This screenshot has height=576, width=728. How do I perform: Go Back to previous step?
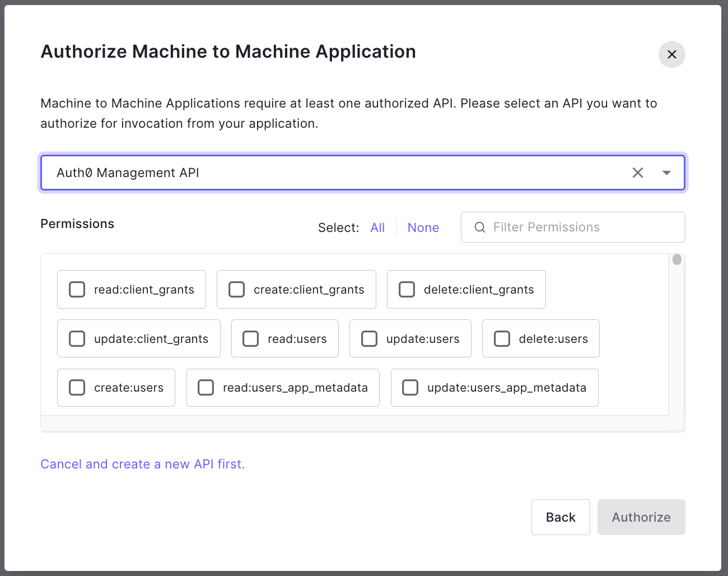(x=561, y=517)
